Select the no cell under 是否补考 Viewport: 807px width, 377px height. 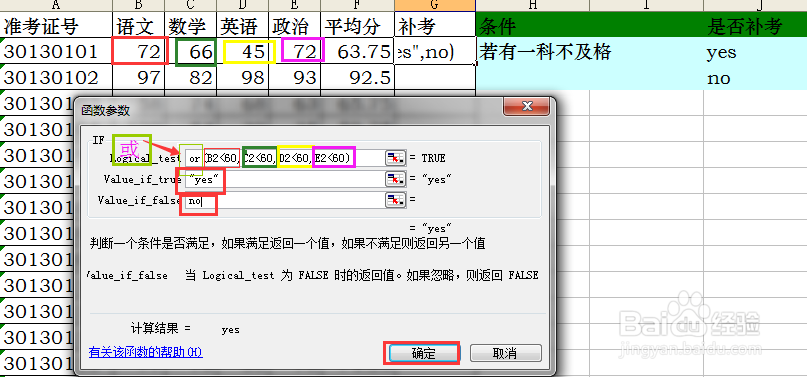tap(755, 77)
